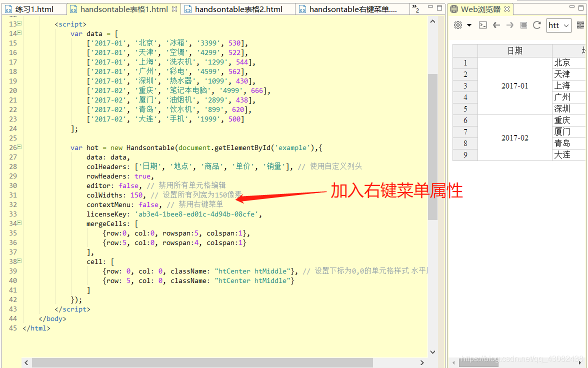Click the editor scroll down arrow
The width and height of the screenshot is (588, 368).
(x=433, y=352)
